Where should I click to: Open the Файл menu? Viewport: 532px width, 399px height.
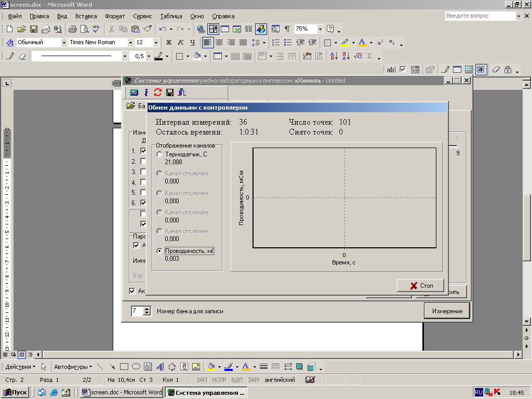[15, 16]
